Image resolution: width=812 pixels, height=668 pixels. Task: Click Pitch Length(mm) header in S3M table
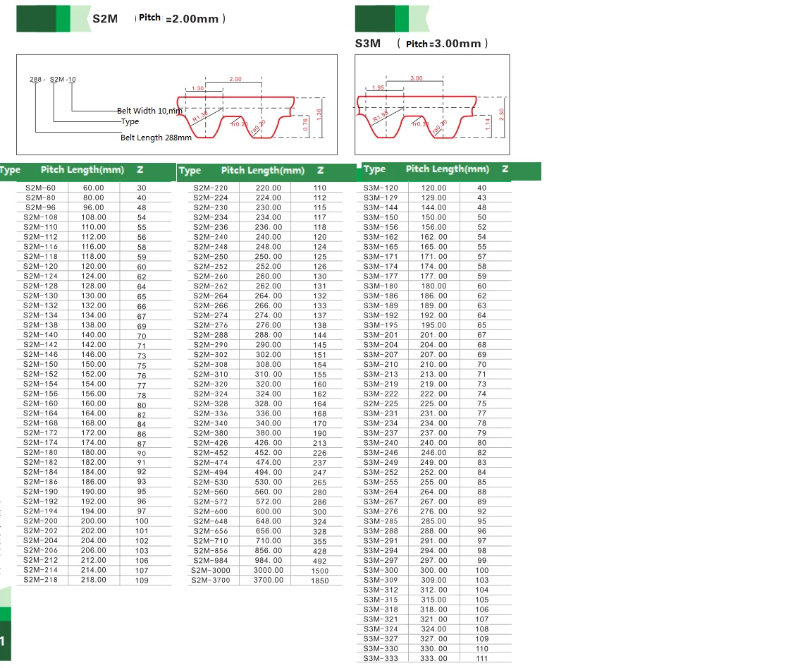click(448, 169)
